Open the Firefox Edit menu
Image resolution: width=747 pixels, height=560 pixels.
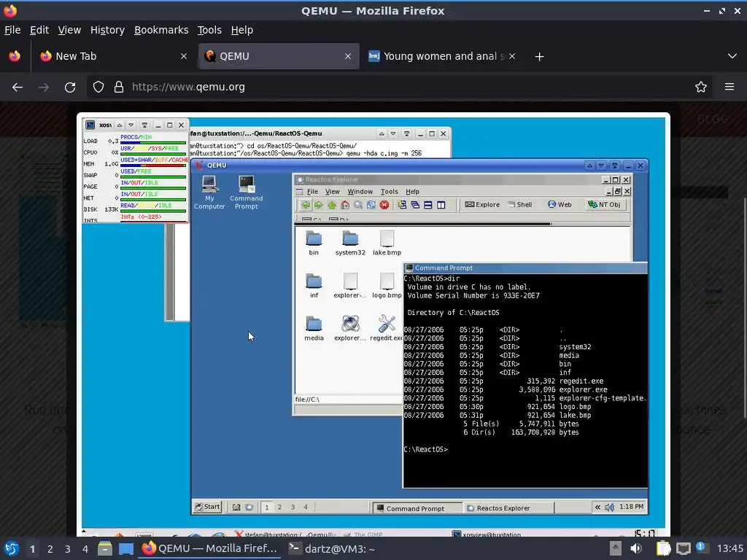tap(39, 30)
